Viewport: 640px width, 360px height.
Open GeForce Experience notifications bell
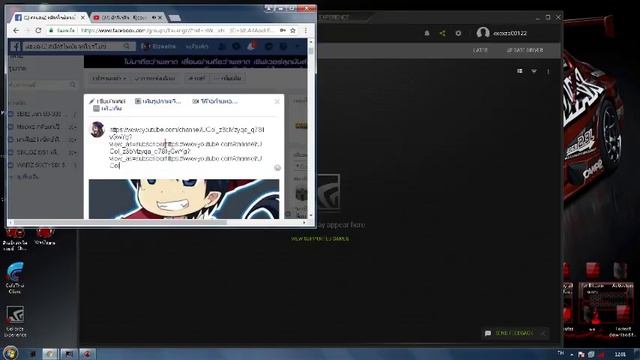click(x=427, y=33)
